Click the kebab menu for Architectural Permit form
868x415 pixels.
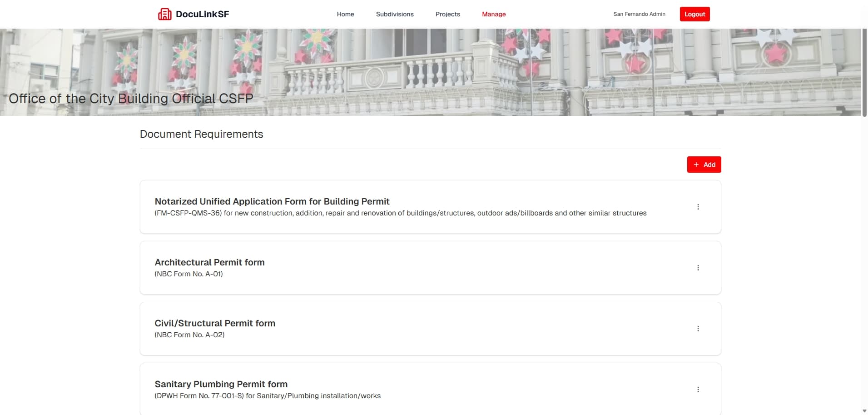point(698,268)
